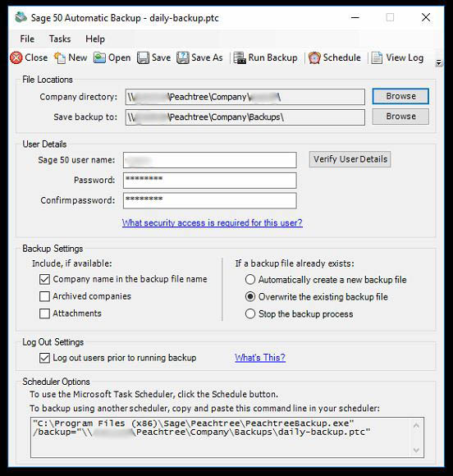Screen dimensions: 453x476
Task: Click Verify User Details button
Action: point(350,159)
